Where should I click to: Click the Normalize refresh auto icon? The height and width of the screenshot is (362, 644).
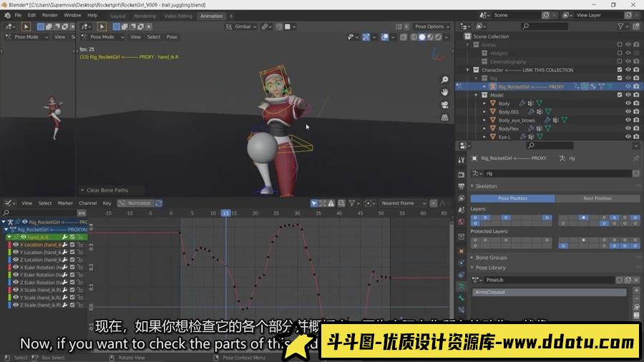coord(159,203)
